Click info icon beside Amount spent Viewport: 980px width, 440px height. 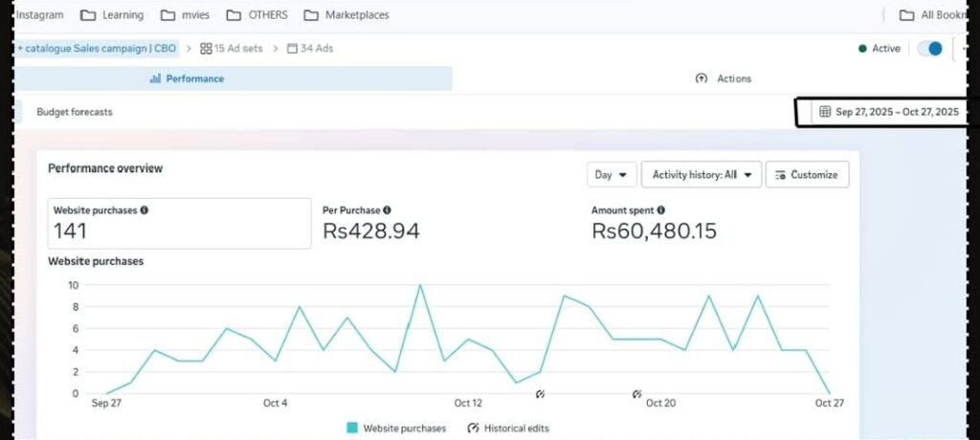(x=660, y=209)
